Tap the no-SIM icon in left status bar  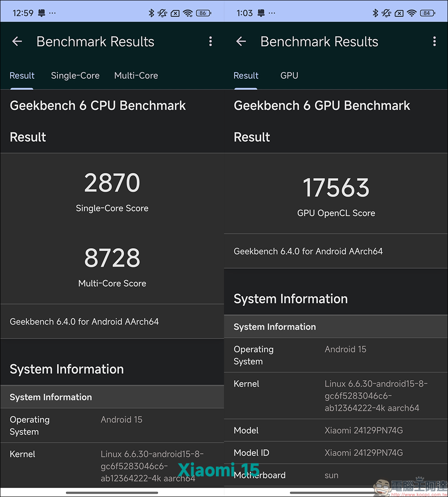(175, 13)
